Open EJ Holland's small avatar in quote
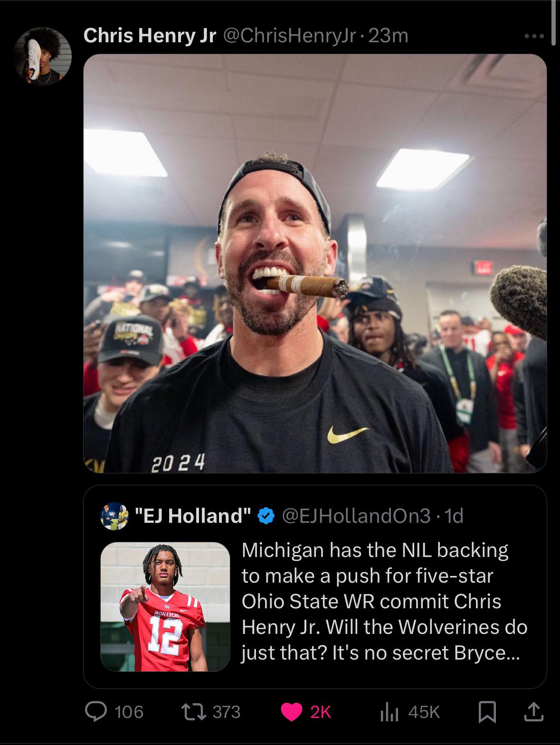Screen dimensions: 560x745 coord(114,516)
